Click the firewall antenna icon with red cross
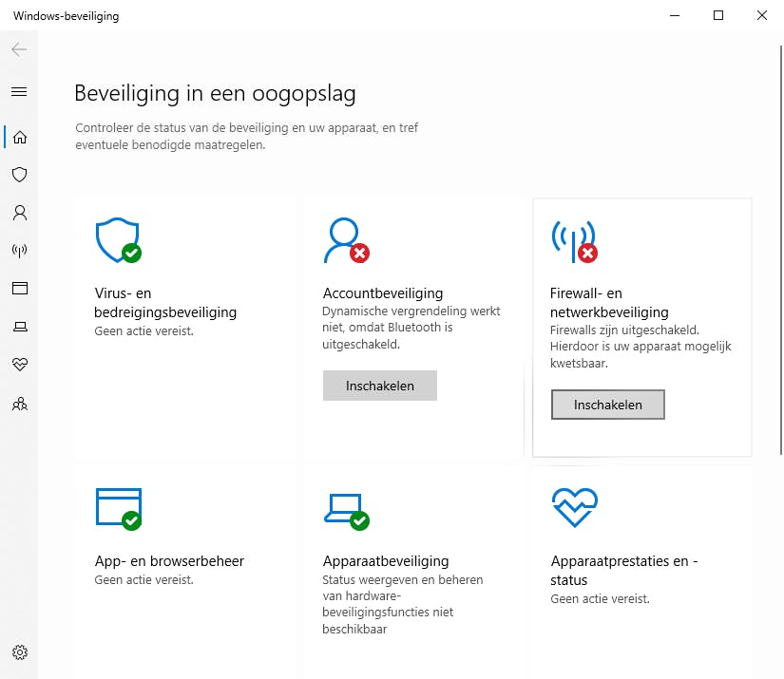 [575, 241]
